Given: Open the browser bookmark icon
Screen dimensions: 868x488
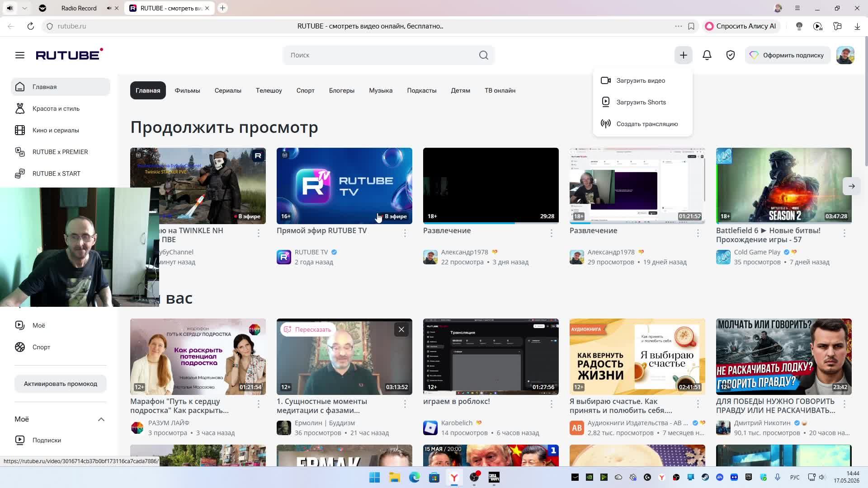Looking at the screenshot, I should point(691,26).
